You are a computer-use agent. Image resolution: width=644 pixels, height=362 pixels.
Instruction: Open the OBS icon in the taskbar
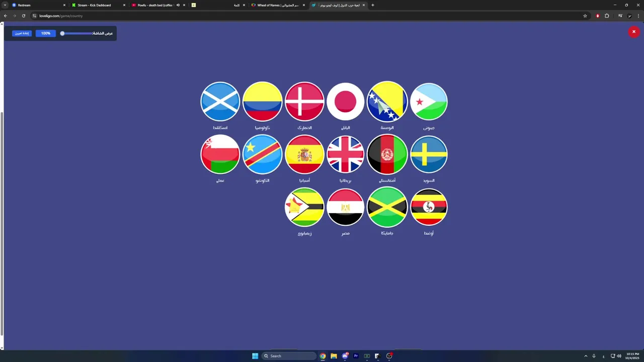[389, 356]
